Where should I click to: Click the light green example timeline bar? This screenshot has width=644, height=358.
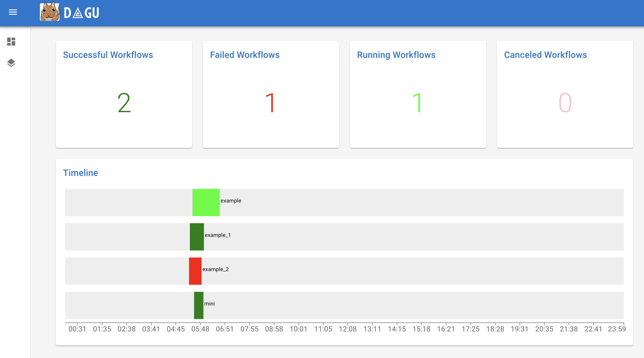pos(206,202)
